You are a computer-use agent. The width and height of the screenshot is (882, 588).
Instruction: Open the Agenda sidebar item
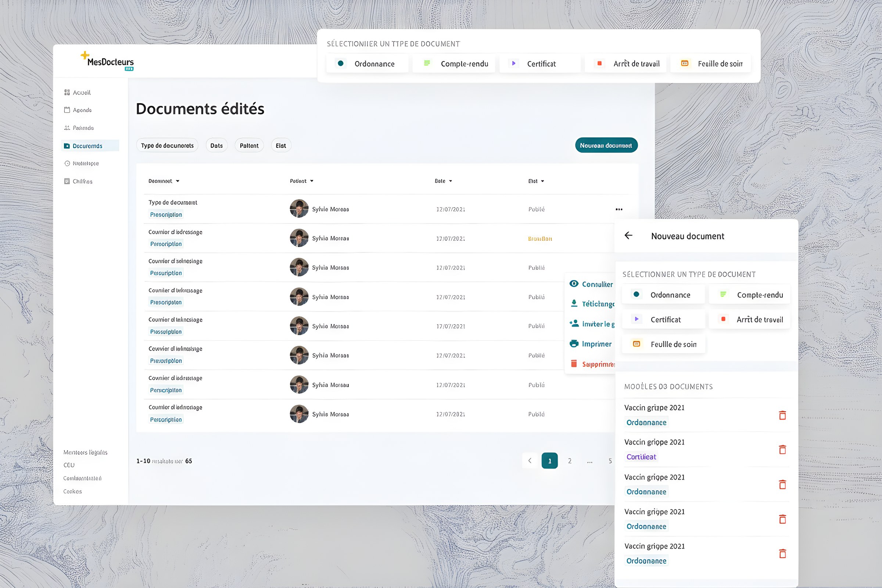[78, 110]
